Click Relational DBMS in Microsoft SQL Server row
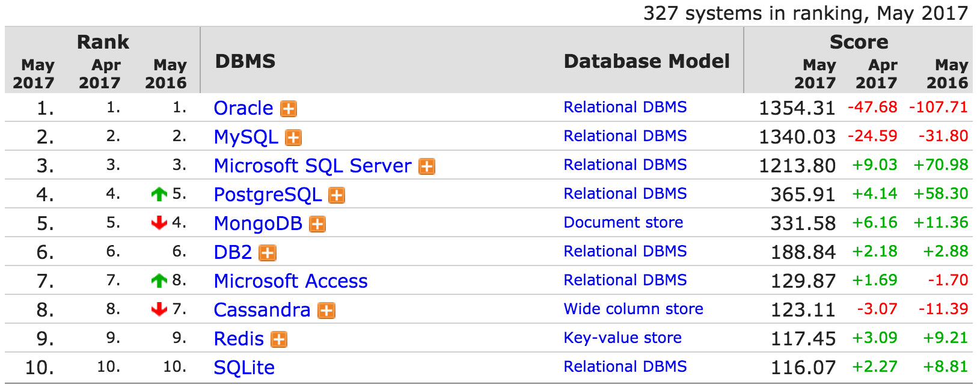The image size is (980, 388). click(625, 165)
